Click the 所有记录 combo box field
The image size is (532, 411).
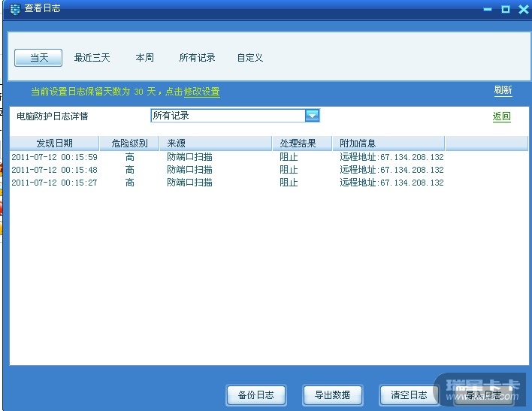click(234, 116)
